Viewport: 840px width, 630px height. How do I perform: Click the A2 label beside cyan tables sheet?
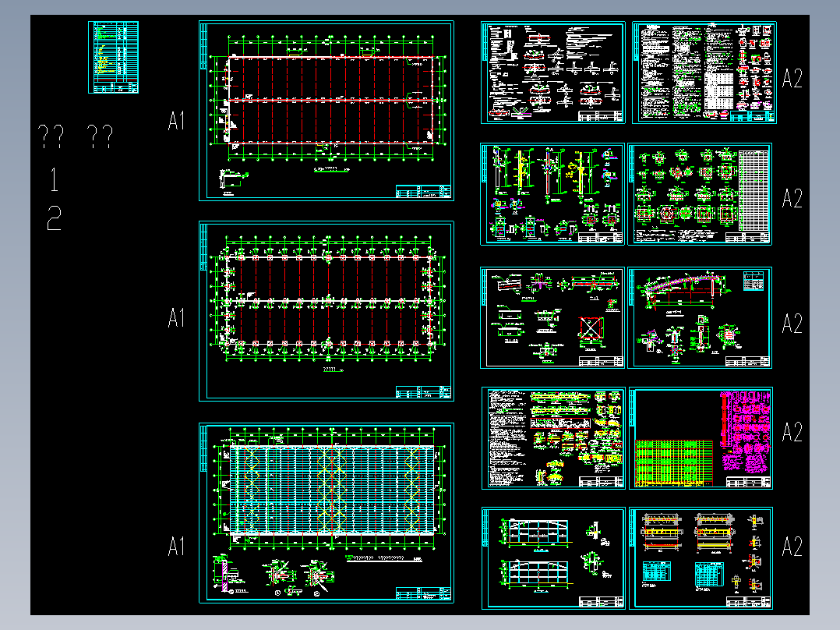click(792, 547)
